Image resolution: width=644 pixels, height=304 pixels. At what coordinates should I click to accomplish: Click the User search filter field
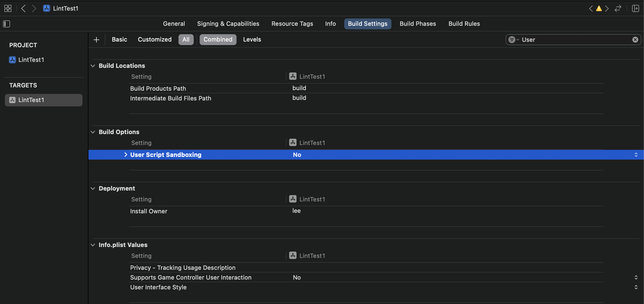(x=575, y=40)
